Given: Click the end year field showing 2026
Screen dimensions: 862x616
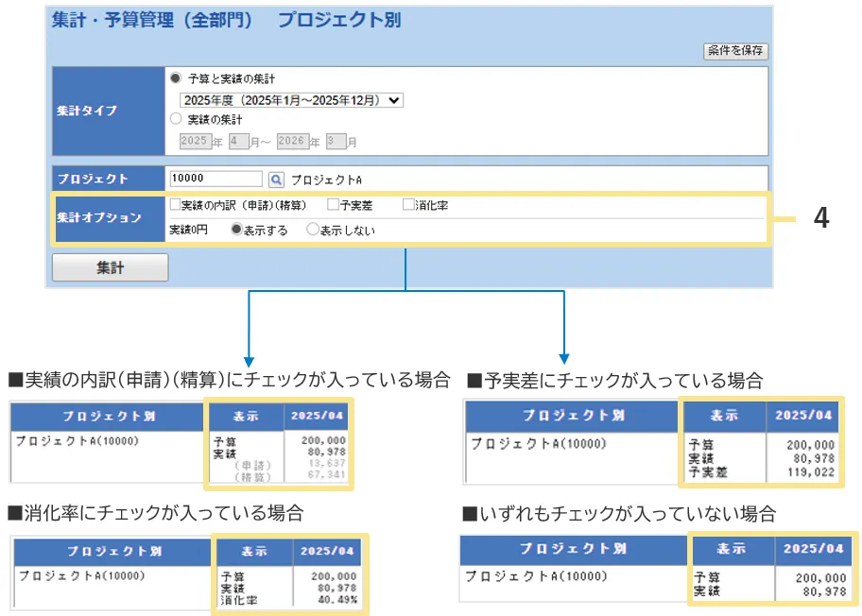Looking at the screenshot, I should click(292, 141).
